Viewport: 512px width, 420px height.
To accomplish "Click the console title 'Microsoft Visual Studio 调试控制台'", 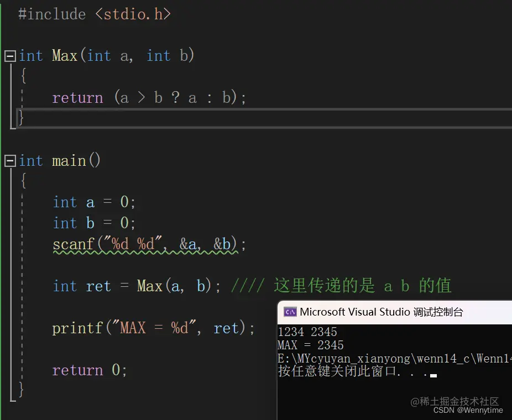I will 382,312.
